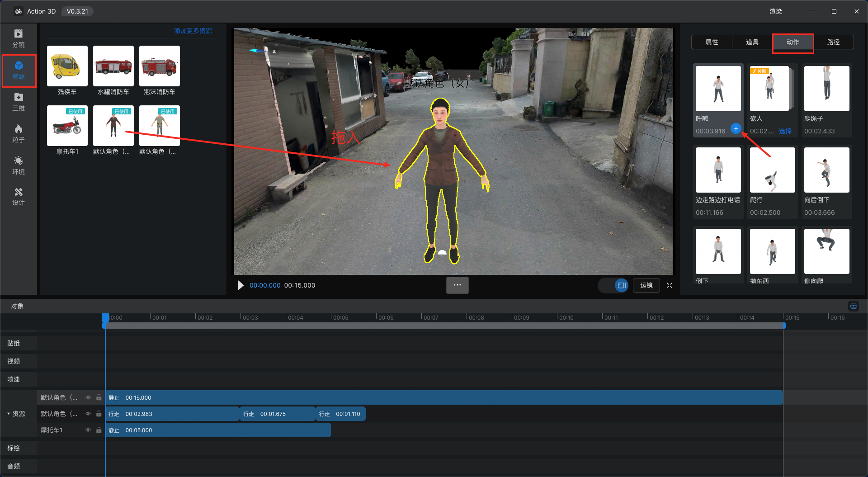
Task: Open the 粒子 particles sidebar section
Action: point(18,134)
